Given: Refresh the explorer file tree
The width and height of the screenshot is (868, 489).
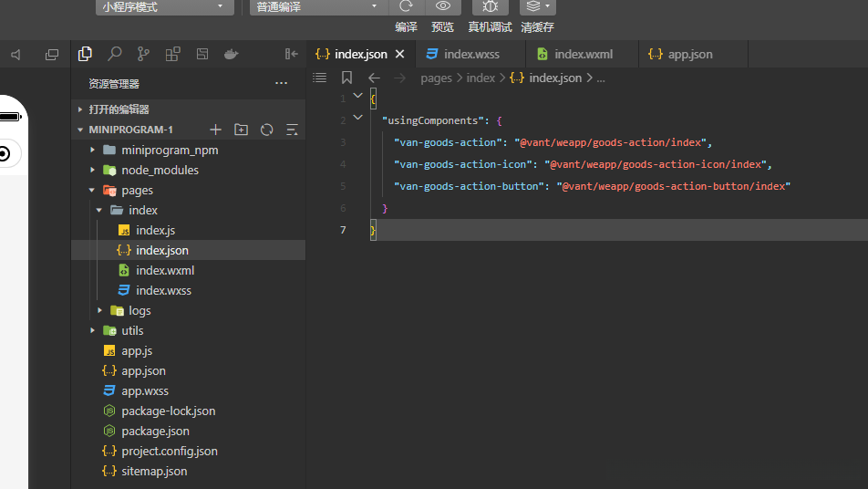Looking at the screenshot, I should pos(266,130).
